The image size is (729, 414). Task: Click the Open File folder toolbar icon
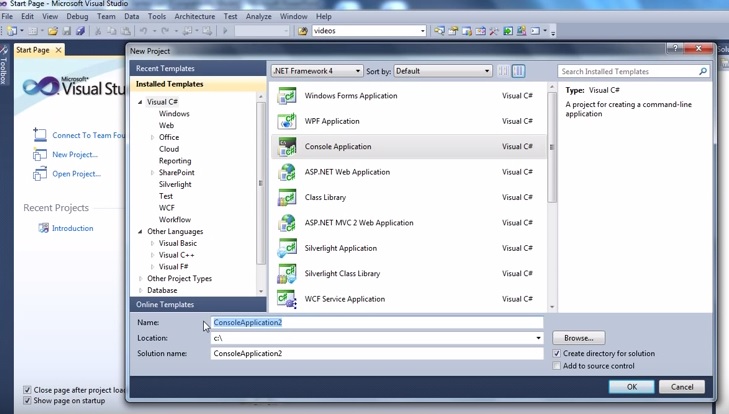click(53, 31)
